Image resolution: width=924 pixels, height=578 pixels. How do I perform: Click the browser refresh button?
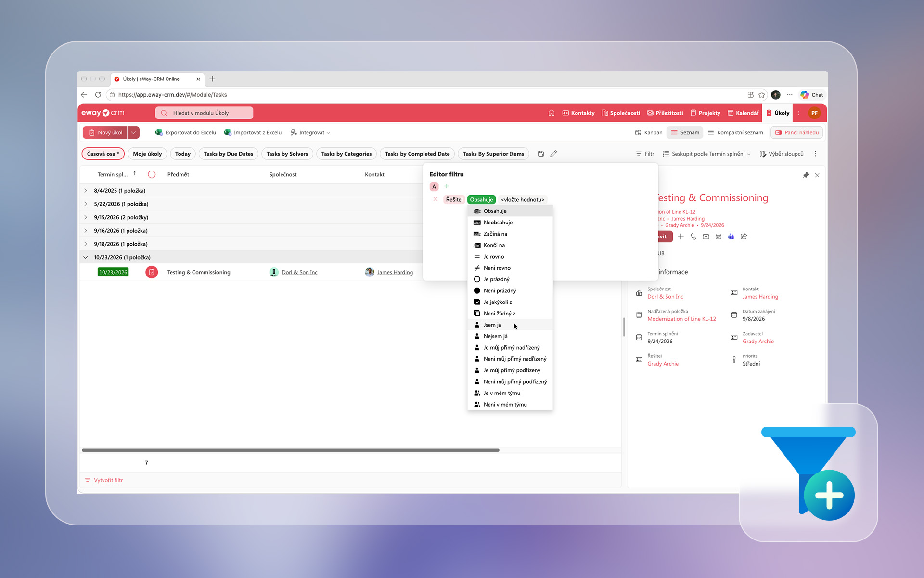pyautogui.click(x=98, y=95)
